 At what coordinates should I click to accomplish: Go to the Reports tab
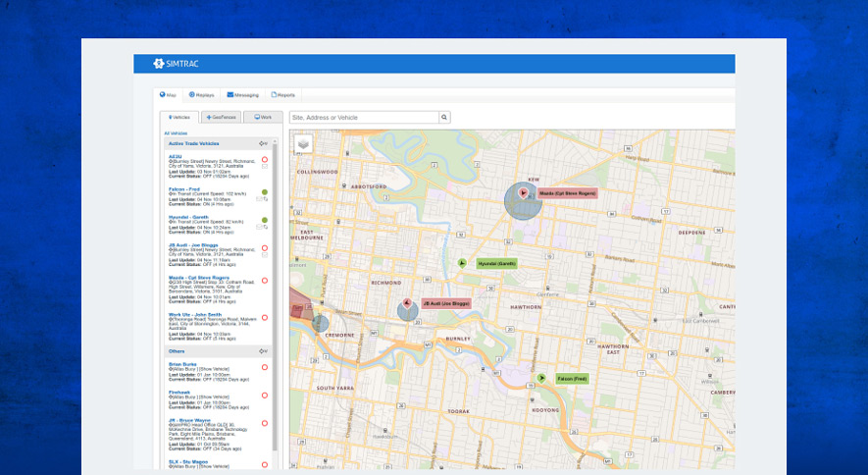[282, 94]
